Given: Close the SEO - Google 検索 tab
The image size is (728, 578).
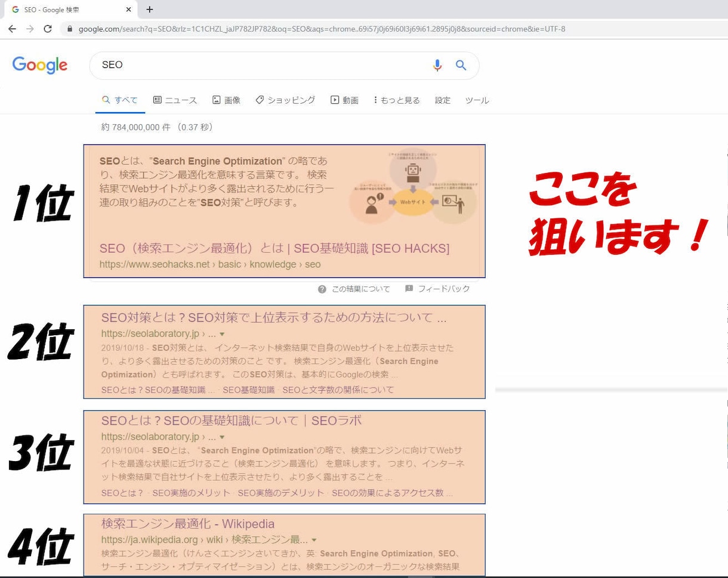Looking at the screenshot, I should pyautogui.click(x=129, y=10).
